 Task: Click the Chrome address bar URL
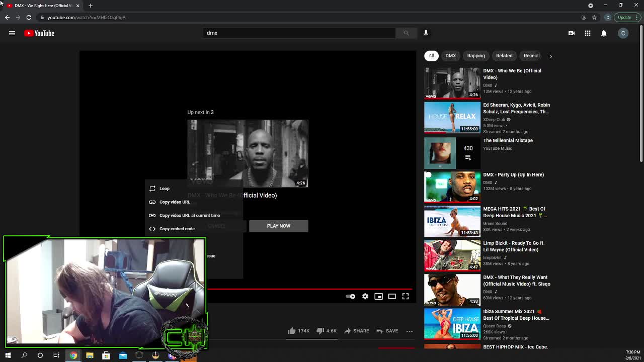pos(87,18)
